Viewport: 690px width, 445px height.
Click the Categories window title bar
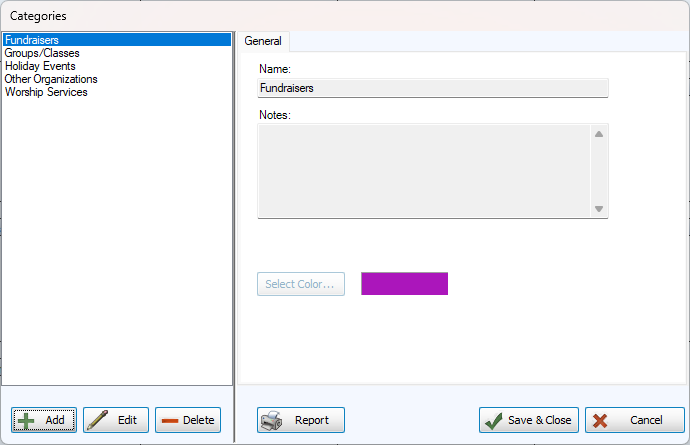pyautogui.click(x=345, y=16)
